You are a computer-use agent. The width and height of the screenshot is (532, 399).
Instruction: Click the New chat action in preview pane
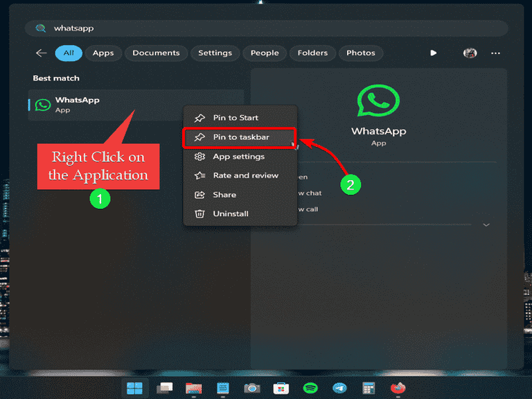point(310,193)
